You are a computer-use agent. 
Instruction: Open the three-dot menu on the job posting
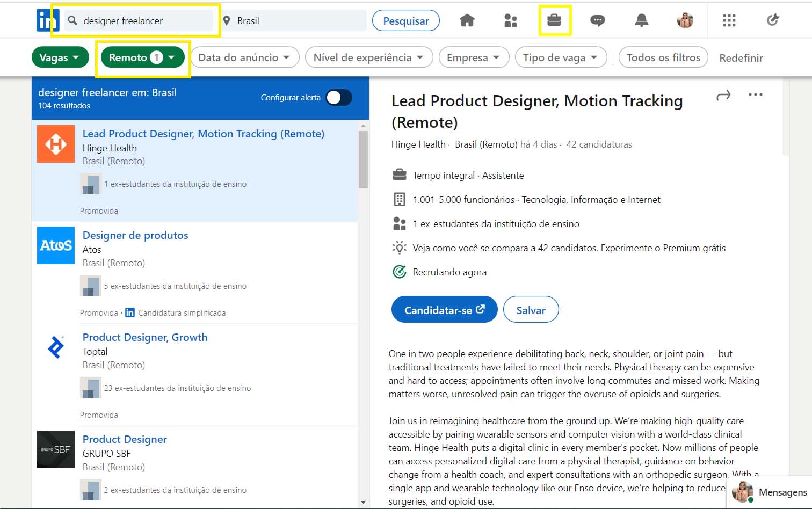tap(756, 94)
